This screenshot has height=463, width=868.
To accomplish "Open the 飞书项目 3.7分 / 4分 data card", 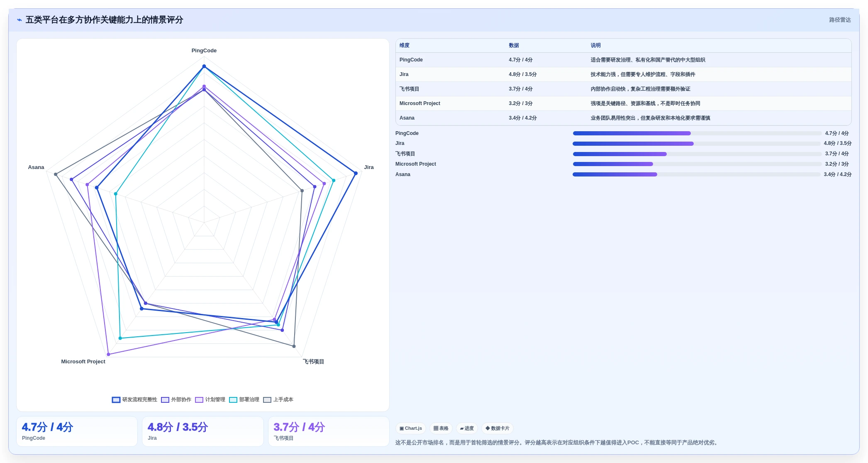I will pyautogui.click(x=329, y=431).
